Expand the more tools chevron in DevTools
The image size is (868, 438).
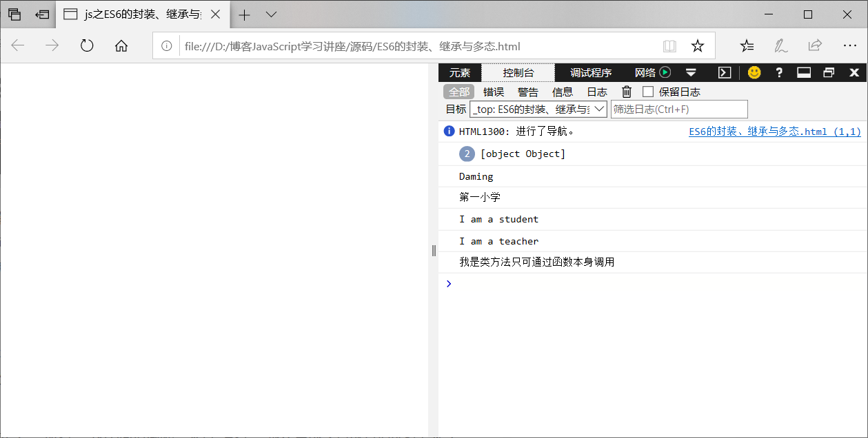(691, 72)
